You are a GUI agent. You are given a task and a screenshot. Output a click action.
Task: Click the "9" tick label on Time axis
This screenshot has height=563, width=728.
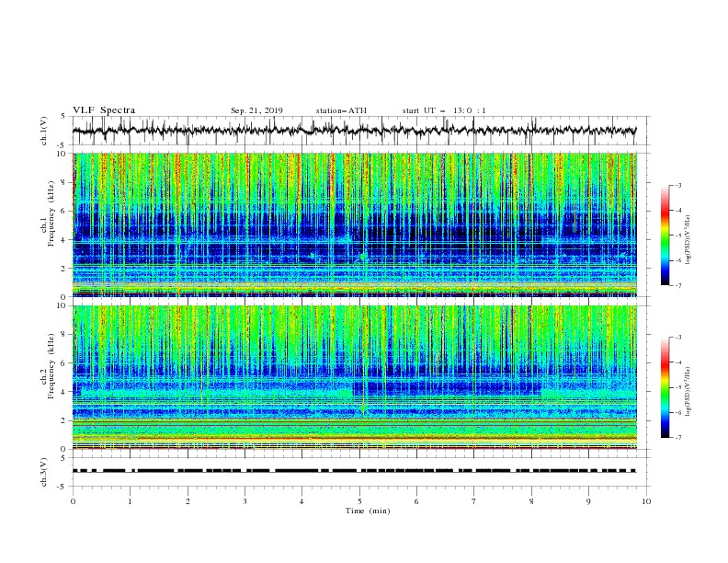click(x=588, y=501)
